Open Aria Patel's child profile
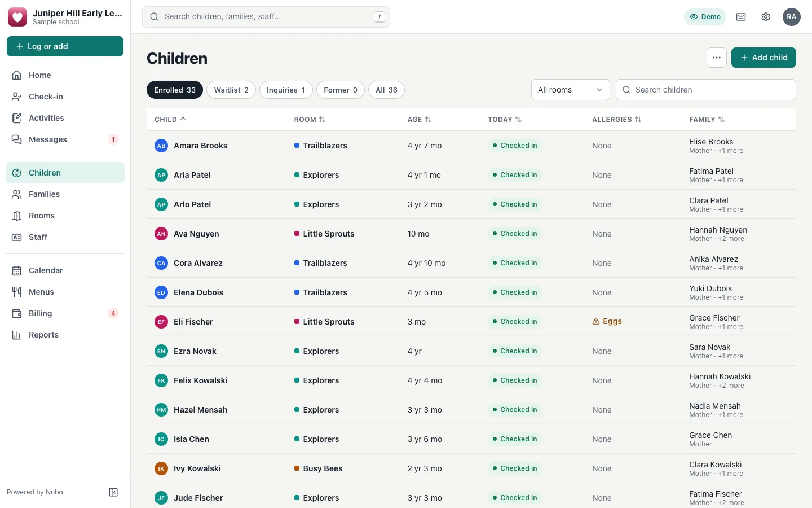812x508 pixels. [192, 175]
